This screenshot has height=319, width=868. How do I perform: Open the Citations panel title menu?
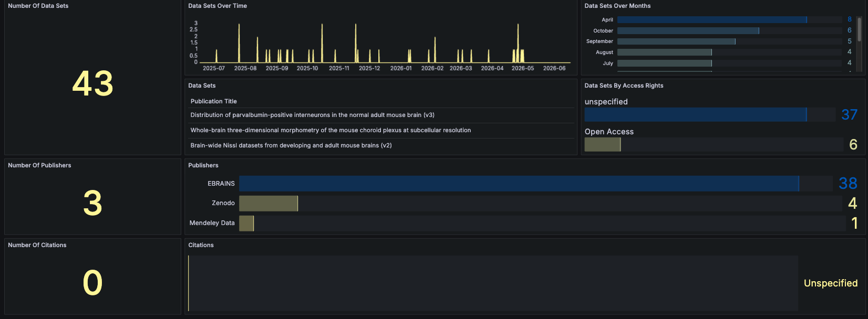point(201,245)
